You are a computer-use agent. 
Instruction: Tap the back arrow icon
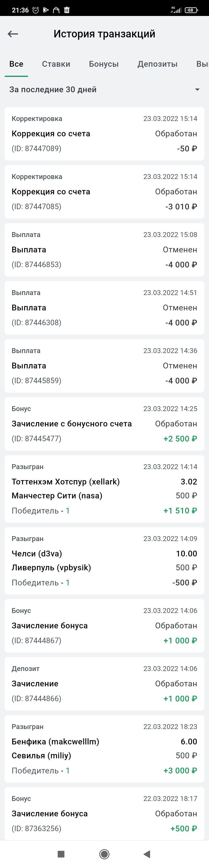13,34
